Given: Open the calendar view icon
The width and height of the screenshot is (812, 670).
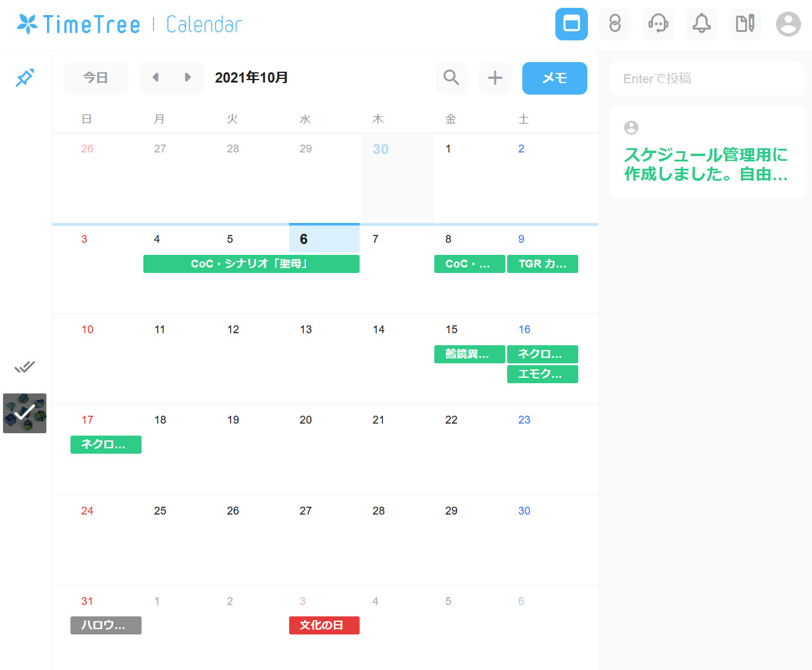Looking at the screenshot, I should pyautogui.click(x=571, y=24).
